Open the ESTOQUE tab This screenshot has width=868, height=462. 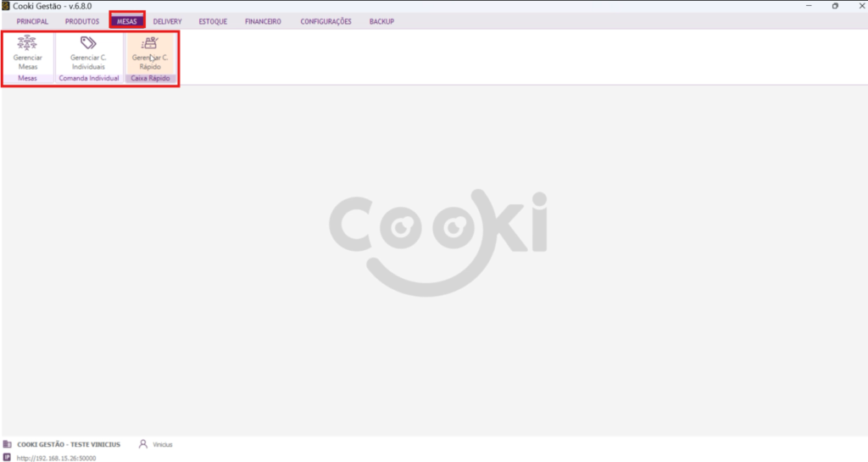coord(213,21)
